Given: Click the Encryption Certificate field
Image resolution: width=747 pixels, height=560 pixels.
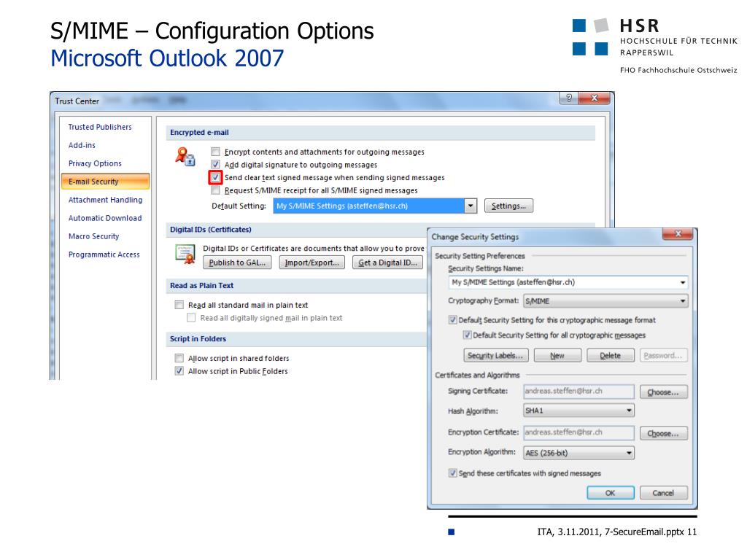Looking at the screenshot, I should point(578,432).
